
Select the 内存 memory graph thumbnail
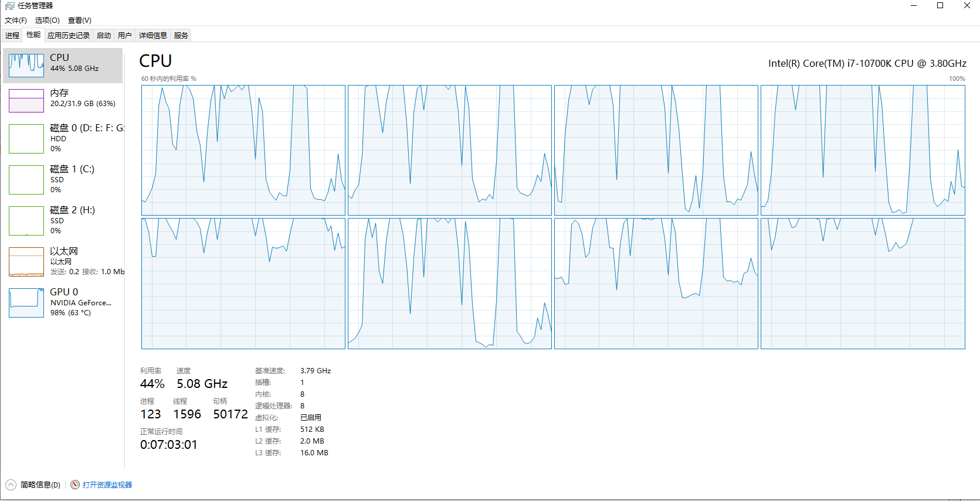tap(26, 101)
